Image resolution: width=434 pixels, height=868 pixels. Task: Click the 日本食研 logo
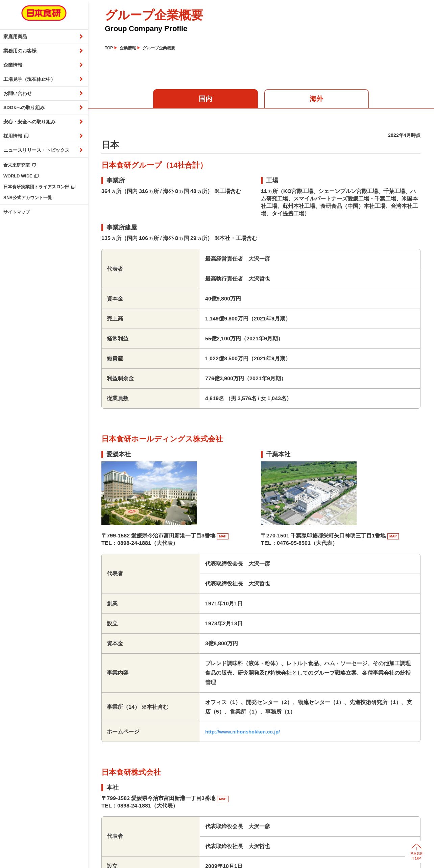pos(44,13)
